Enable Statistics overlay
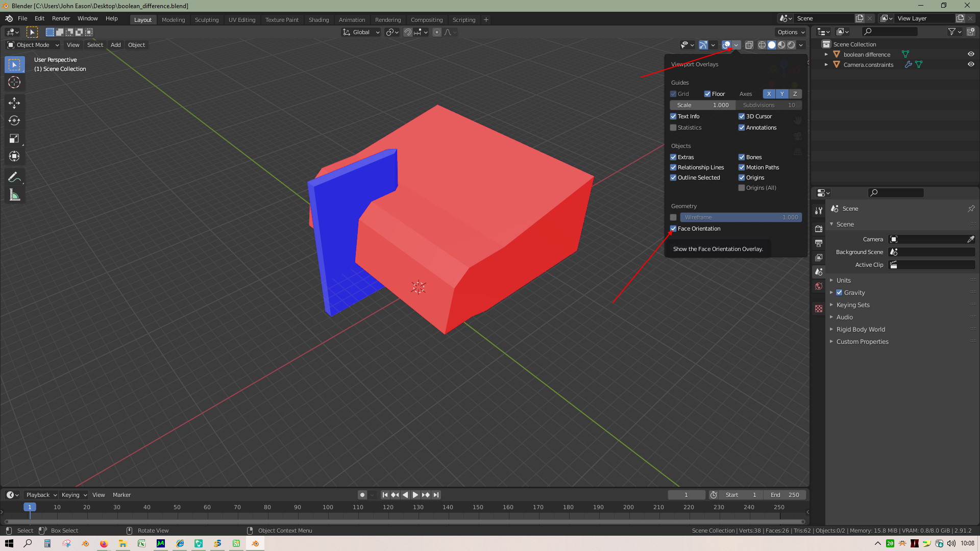The image size is (980, 551). [673, 128]
